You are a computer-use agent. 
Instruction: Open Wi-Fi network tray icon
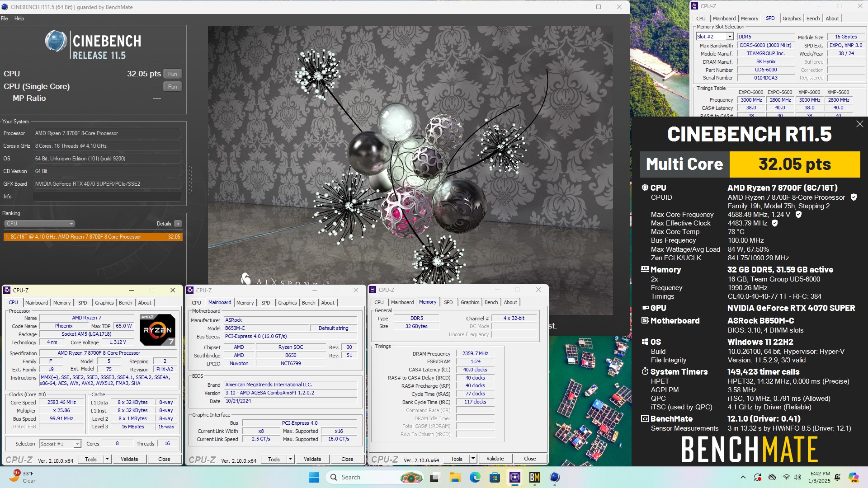(787, 477)
